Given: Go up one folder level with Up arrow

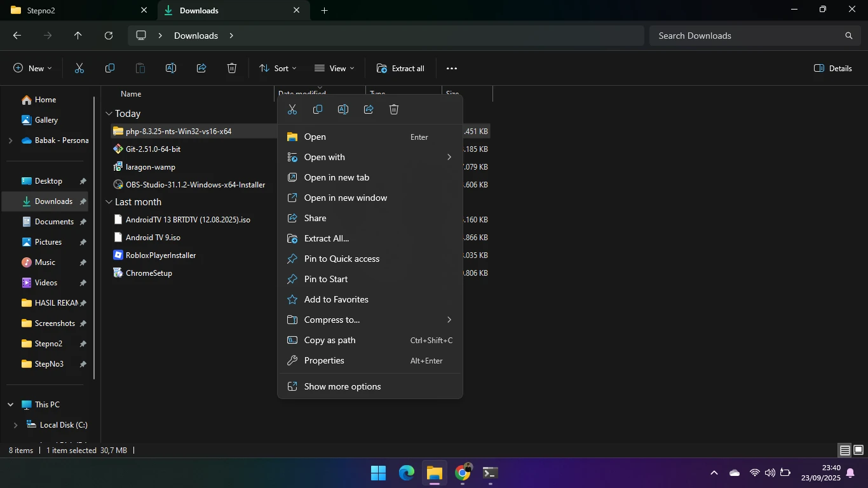Looking at the screenshot, I should click(x=78, y=36).
